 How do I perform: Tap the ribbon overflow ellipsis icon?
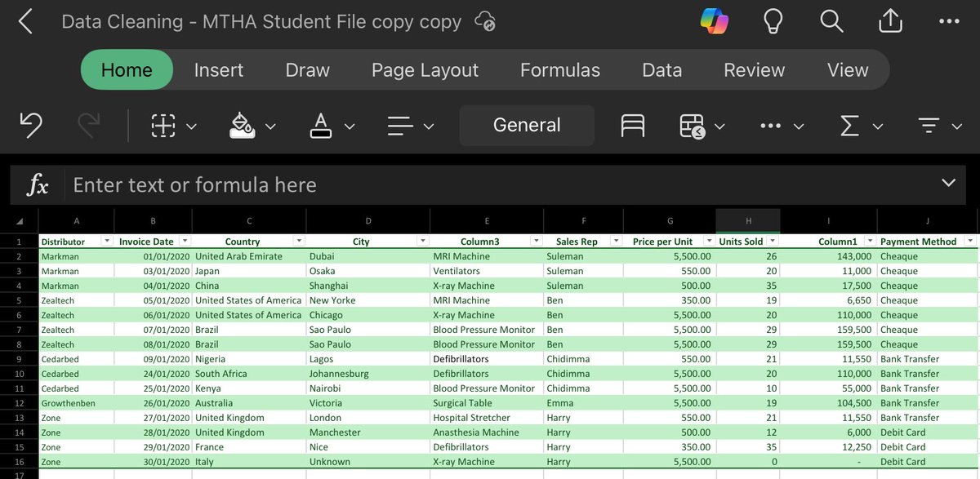coord(771,126)
